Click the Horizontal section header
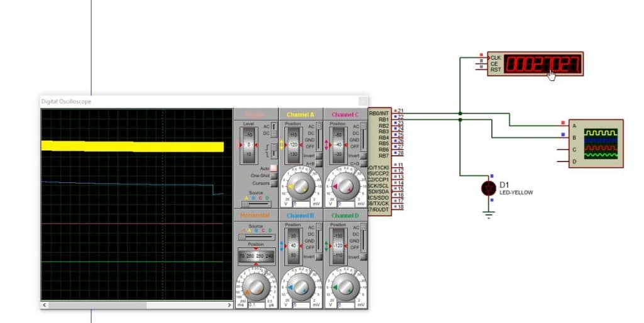The height and width of the screenshot is (323, 644). coord(255,216)
